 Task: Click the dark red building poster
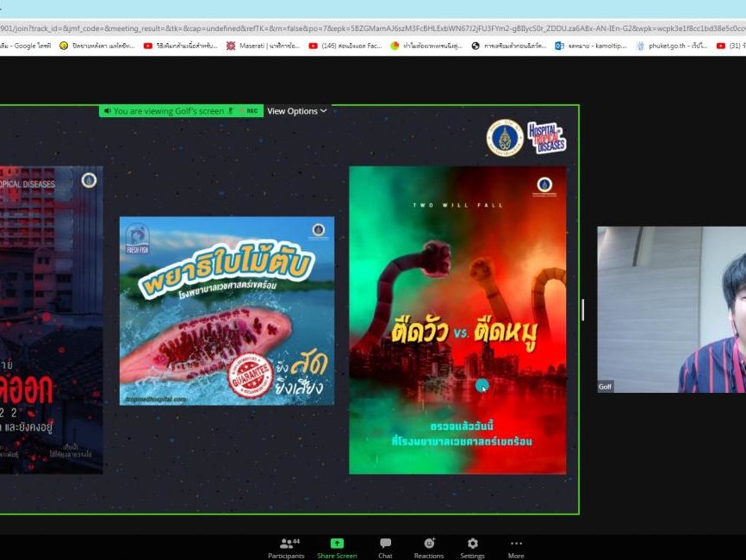coord(50,320)
